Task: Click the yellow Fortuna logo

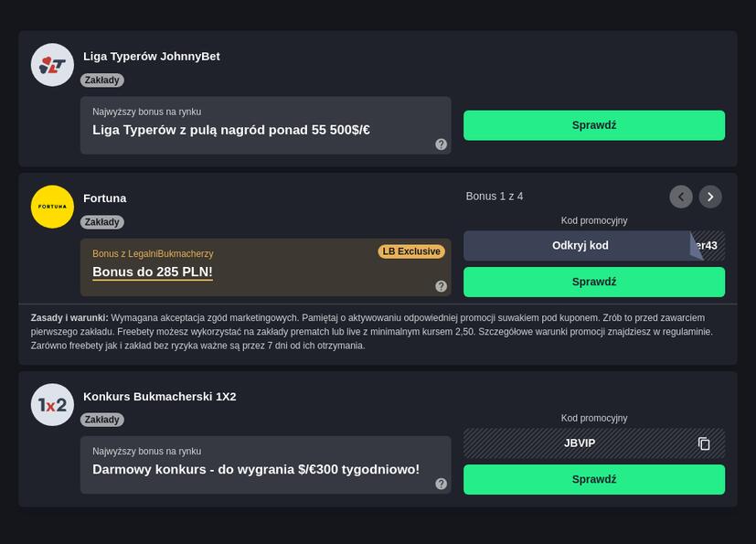Action: 52,207
